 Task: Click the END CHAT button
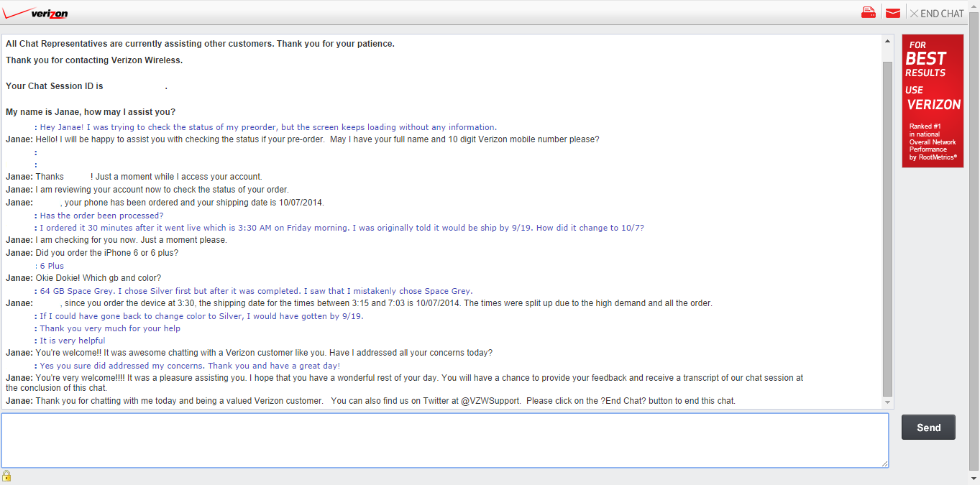point(937,13)
